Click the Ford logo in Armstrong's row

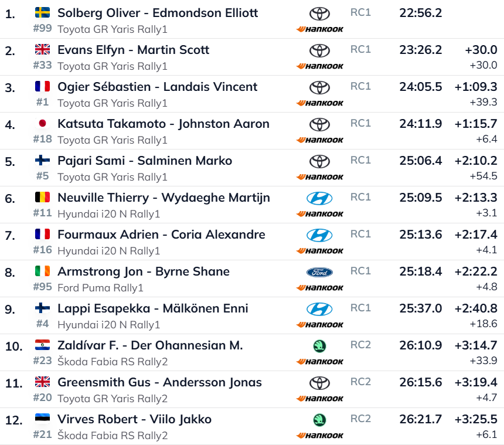point(319,272)
